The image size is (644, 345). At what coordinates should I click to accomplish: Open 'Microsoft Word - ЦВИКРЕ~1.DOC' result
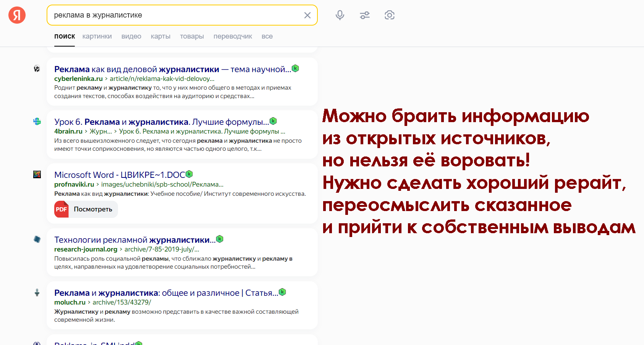coord(120,175)
